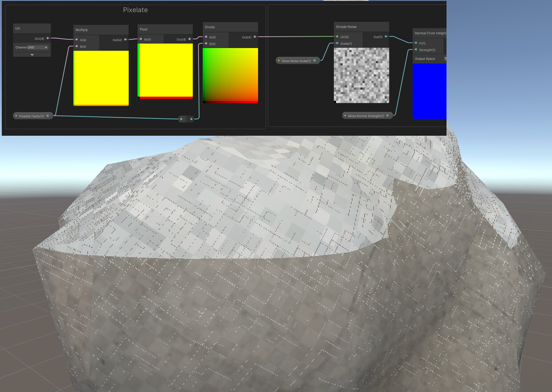Select the Moss Noise Scale property pill
The image size is (552, 392).
(x=296, y=61)
